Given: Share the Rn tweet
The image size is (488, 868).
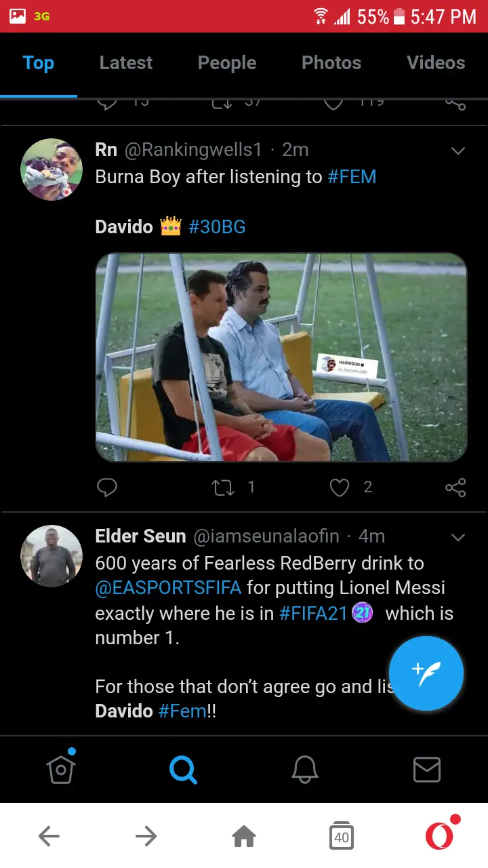Looking at the screenshot, I should tap(455, 487).
